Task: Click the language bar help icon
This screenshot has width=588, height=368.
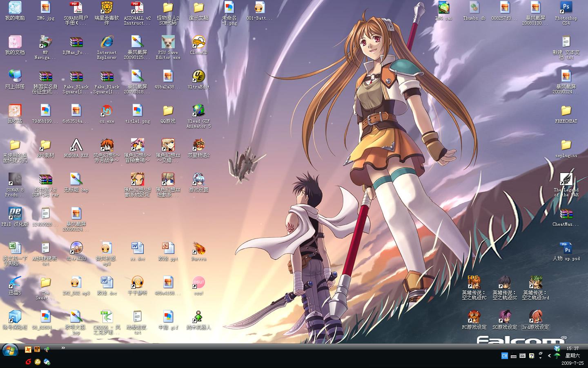Action: pyautogui.click(x=532, y=356)
